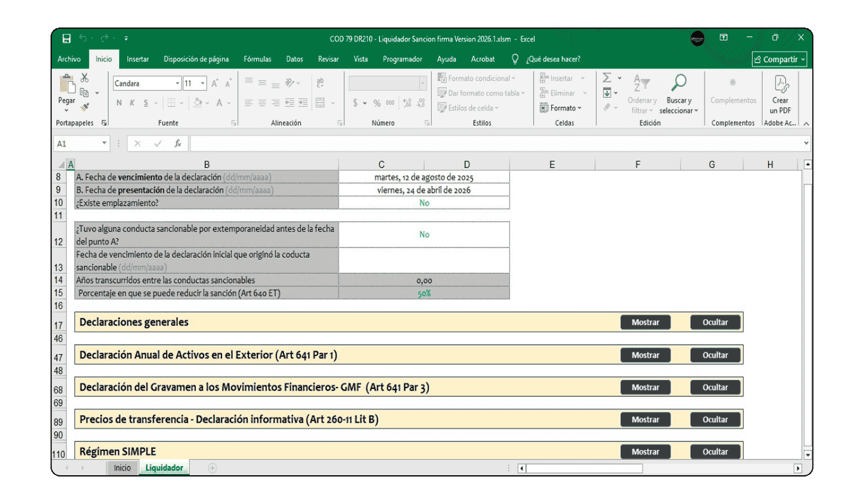Toggle bold N formatting button

point(119,103)
